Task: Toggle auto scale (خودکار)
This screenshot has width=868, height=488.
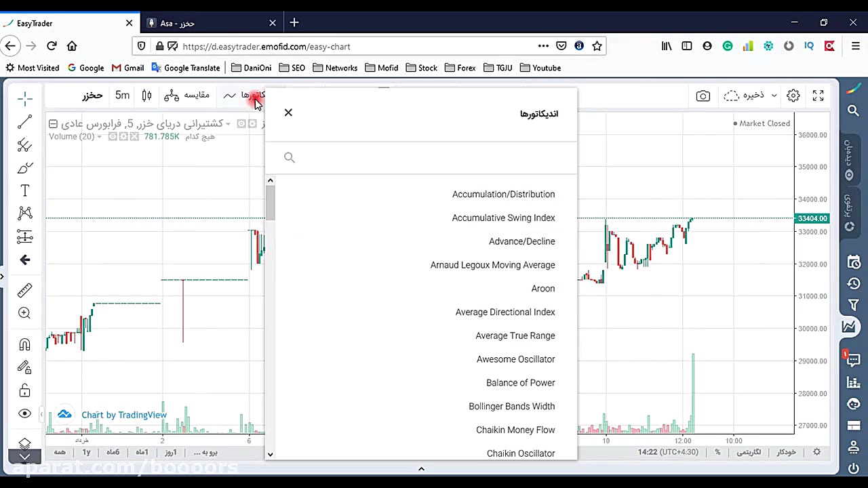Action: (x=786, y=452)
